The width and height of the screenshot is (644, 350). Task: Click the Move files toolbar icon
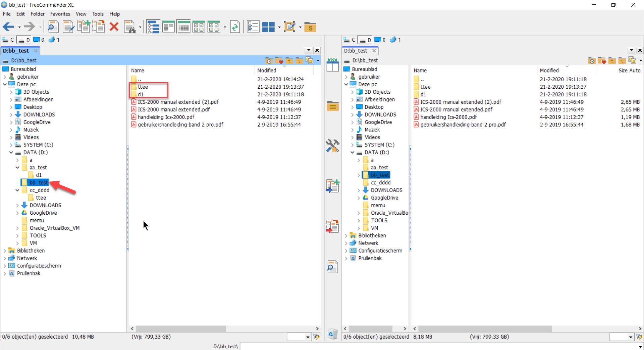pyautogui.click(x=99, y=27)
